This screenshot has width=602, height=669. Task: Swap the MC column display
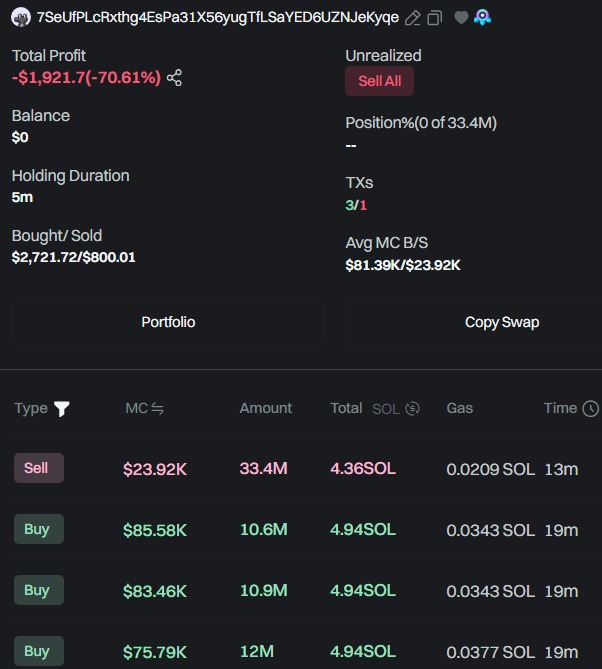(157, 408)
